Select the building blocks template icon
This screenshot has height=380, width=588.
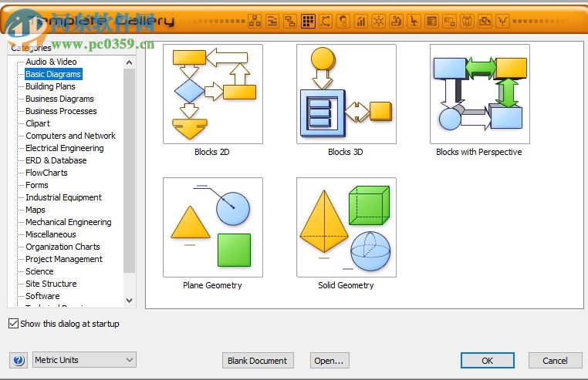click(x=485, y=22)
